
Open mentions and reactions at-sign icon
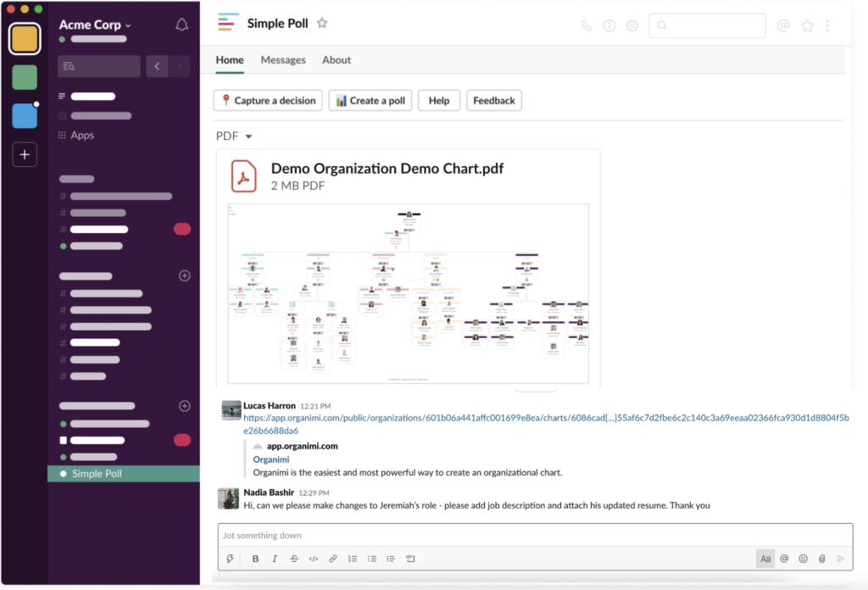click(782, 25)
